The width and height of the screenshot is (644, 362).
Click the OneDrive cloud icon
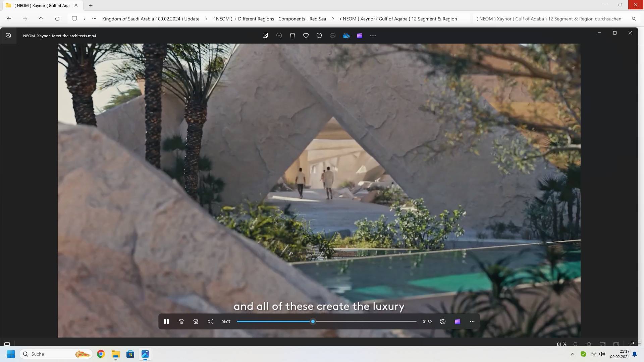[346, 36]
